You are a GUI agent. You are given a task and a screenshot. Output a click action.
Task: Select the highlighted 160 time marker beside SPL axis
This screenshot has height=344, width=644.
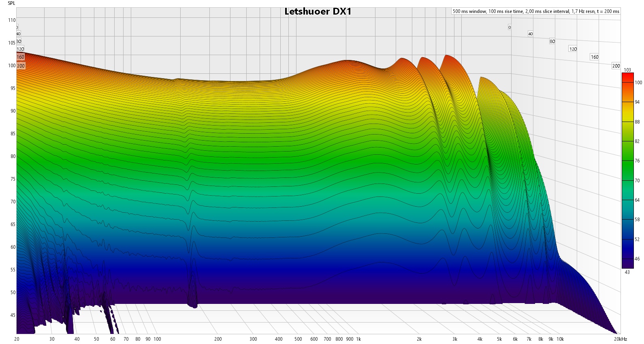point(21,57)
